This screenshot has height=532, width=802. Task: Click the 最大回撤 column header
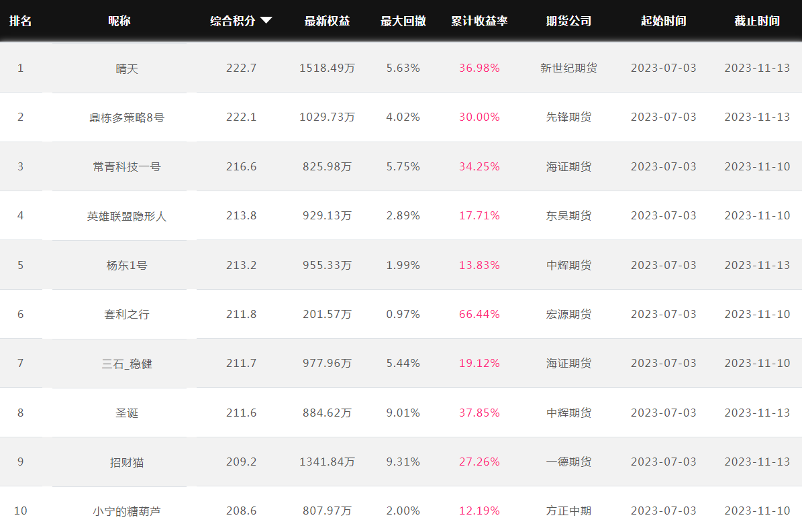403,21
